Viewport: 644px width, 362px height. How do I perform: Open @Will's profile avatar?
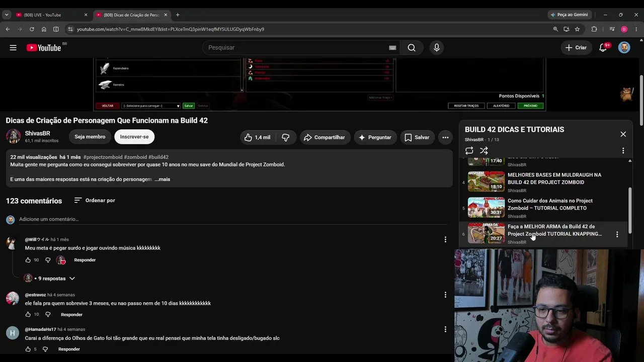coord(13,243)
